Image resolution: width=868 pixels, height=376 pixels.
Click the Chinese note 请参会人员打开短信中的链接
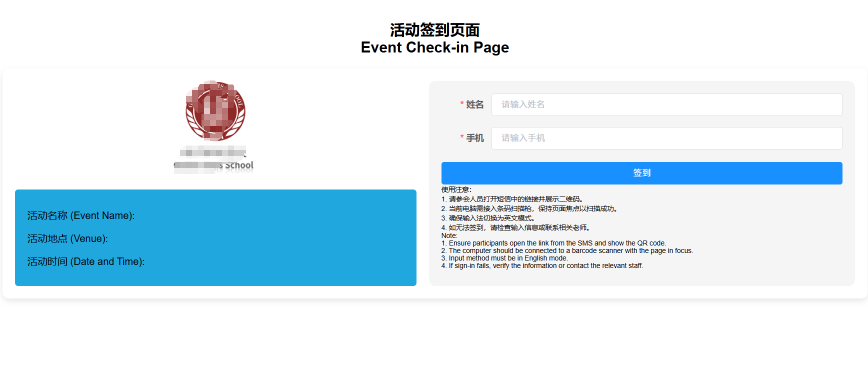(513, 199)
